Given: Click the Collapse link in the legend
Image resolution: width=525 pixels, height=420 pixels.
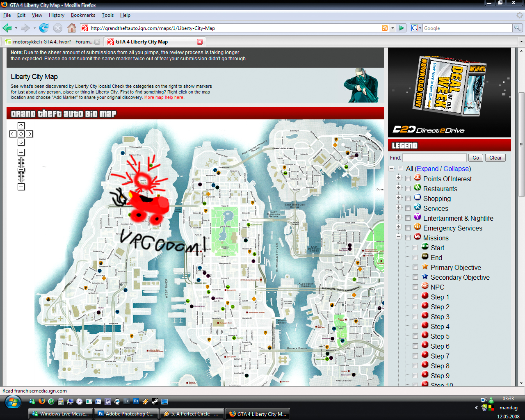Looking at the screenshot, I should click(x=456, y=169).
